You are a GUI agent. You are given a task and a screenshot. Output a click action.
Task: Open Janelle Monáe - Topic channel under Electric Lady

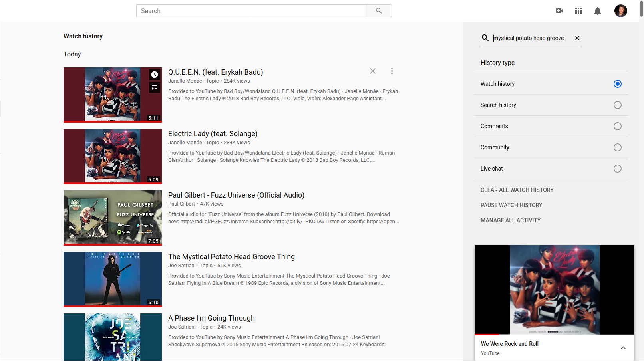193,143
